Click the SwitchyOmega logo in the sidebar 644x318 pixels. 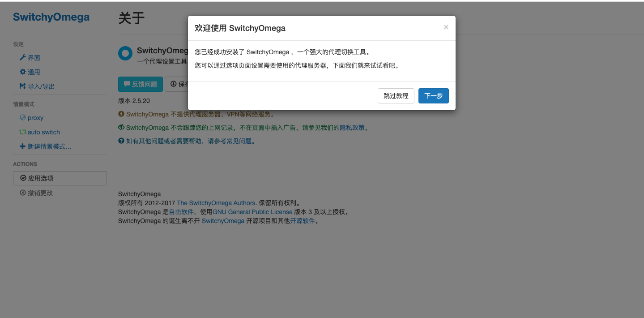pyautogui.click(x=51, y=17)
